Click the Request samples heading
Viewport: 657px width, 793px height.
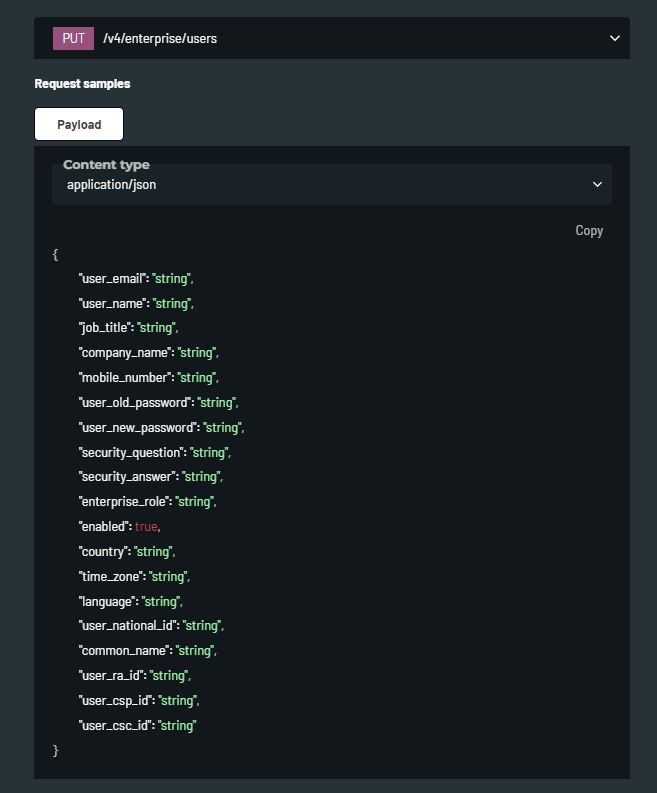(x=82, y=84)
